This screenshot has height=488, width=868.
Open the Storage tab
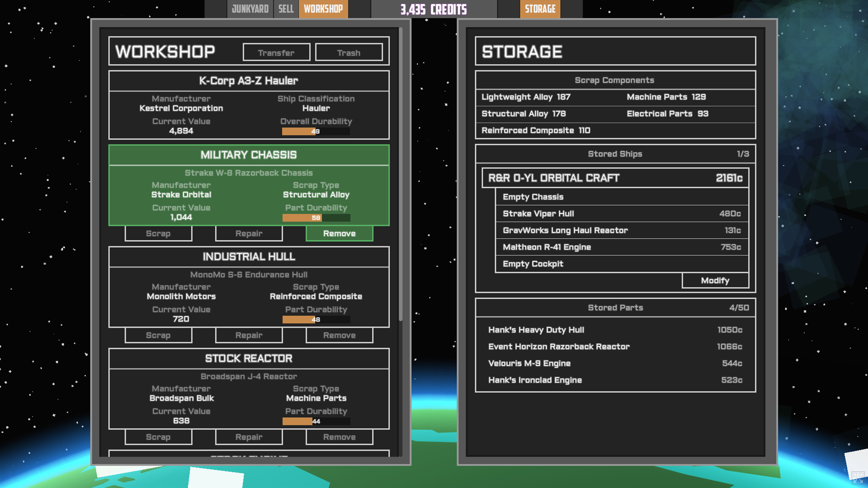[x=540, y=9]
